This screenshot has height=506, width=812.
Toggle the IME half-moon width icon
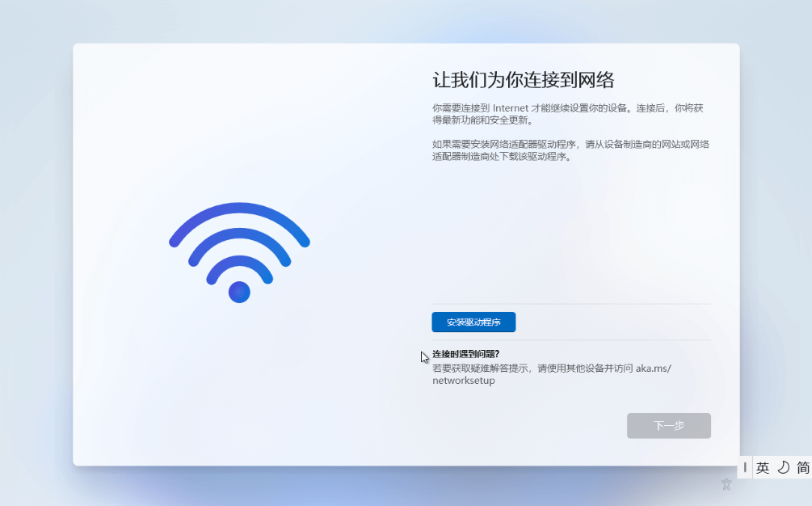pos(783,467)
